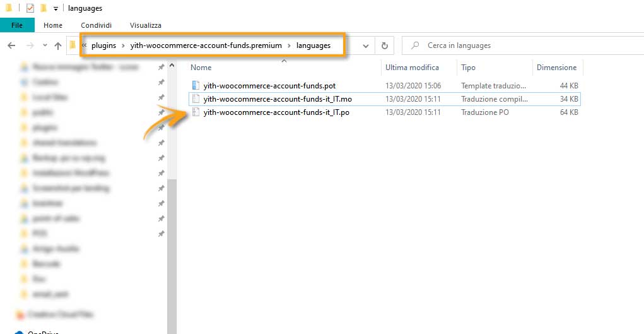Click the Cerca in languages search box
The image size is (644, 334).
pyautogui.click(x=522, y=45)
